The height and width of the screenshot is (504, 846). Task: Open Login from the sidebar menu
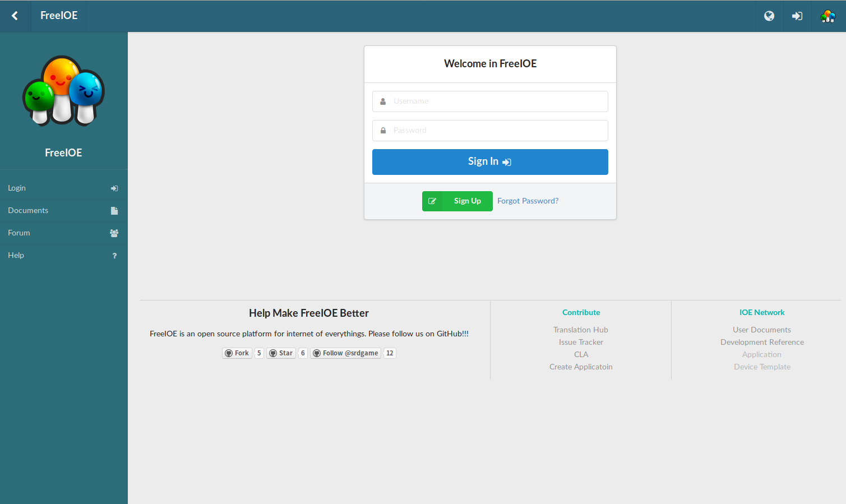tap(17, 188)
